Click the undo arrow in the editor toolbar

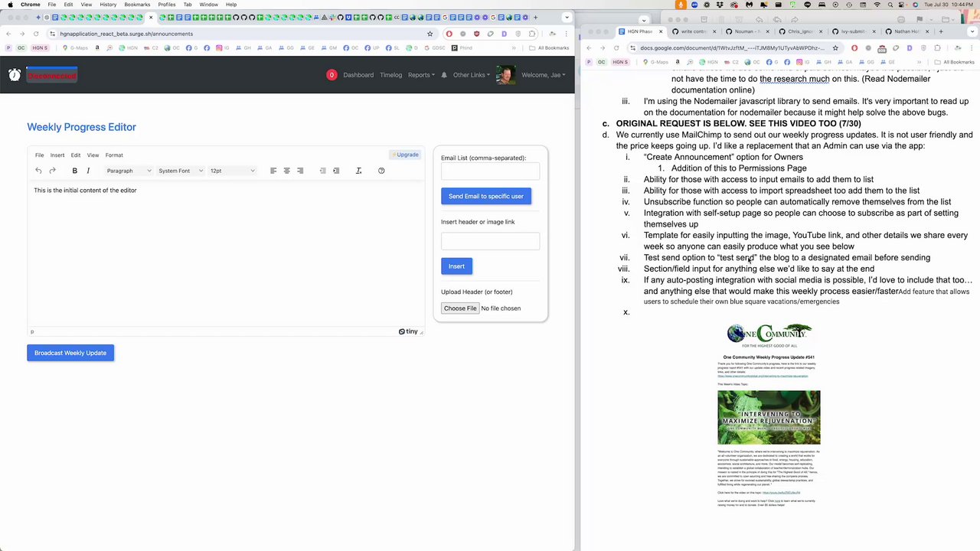(x=38, y=171)
